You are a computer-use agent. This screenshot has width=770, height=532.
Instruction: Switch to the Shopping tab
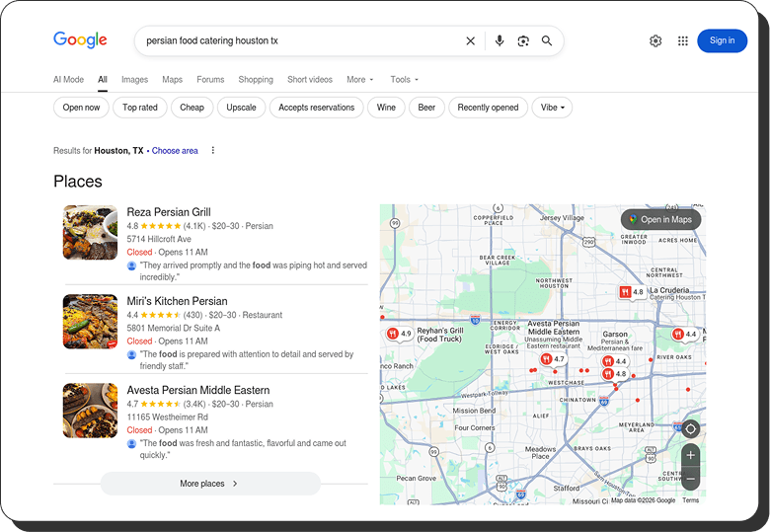click(x=256, y=80)
